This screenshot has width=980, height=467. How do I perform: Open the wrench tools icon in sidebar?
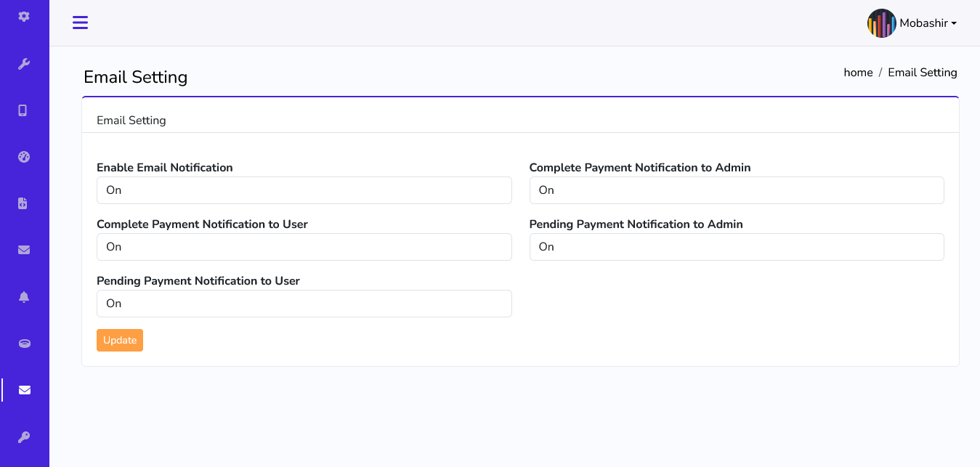[24, 64]
